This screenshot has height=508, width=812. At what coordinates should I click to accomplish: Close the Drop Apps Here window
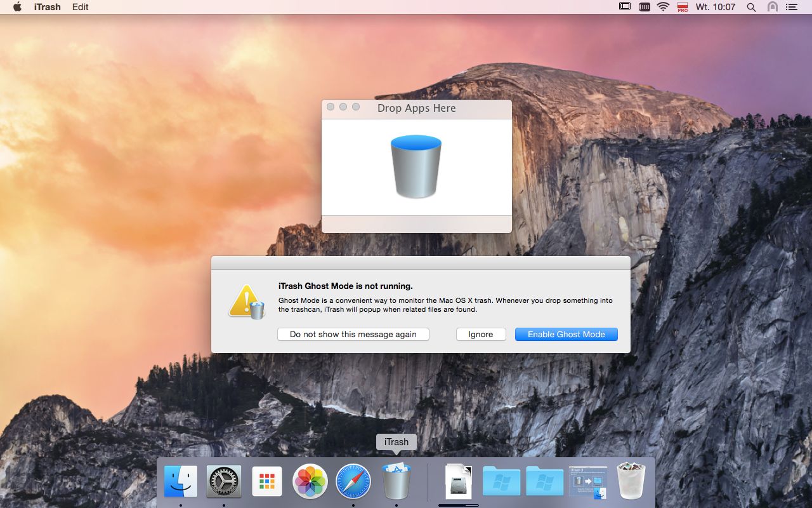(331, 107)
